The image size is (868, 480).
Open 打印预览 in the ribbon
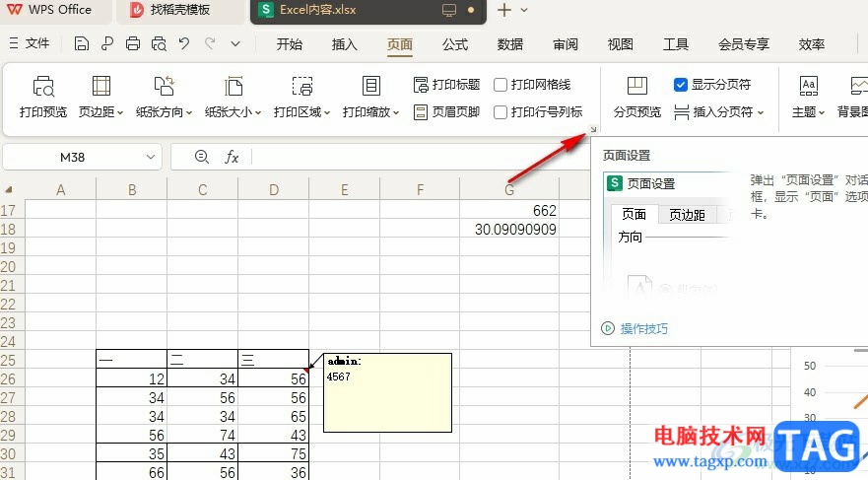click(43, 97)
